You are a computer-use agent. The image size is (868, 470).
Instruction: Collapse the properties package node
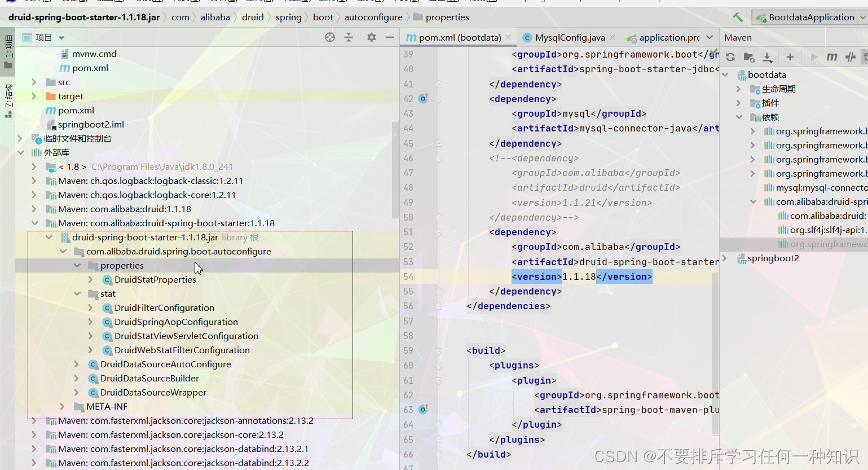(77, 265)
